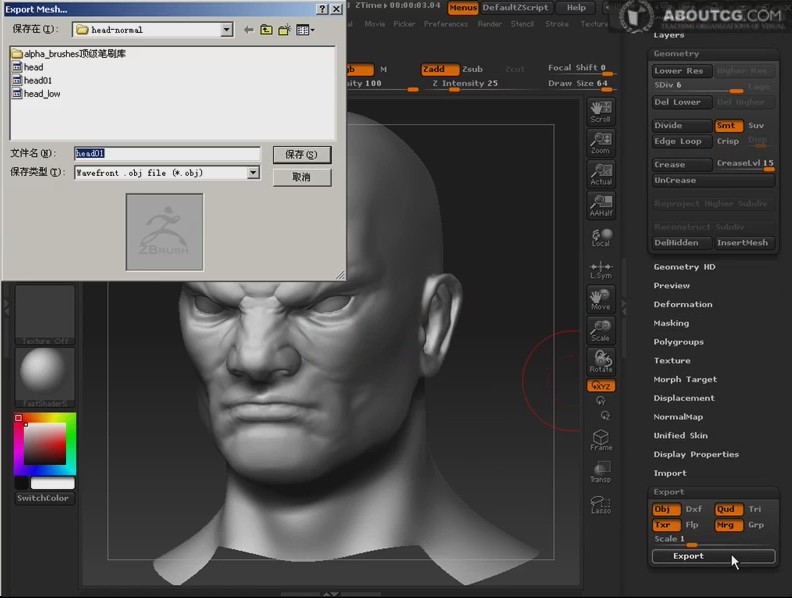Toggle Obj export format

(666, 509)
